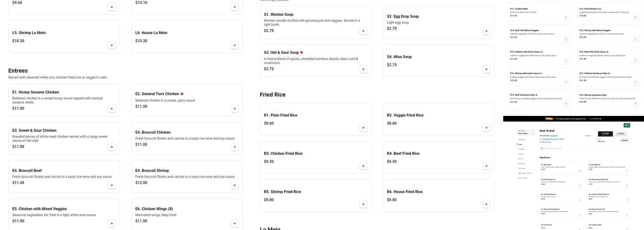Select Fried Rice sidebar category
The image size is (644, 230).
[522, 149]
